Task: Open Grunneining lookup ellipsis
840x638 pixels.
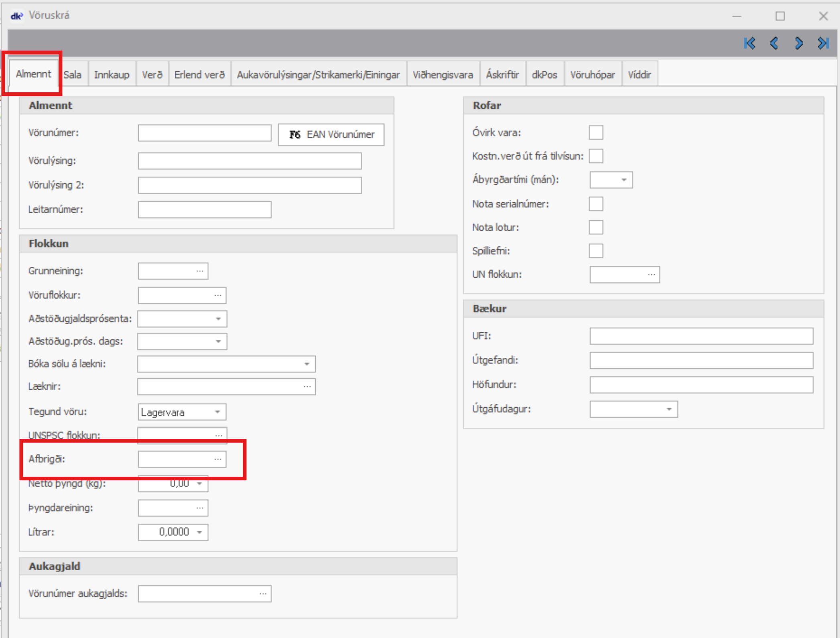Action: pos(200,271)
